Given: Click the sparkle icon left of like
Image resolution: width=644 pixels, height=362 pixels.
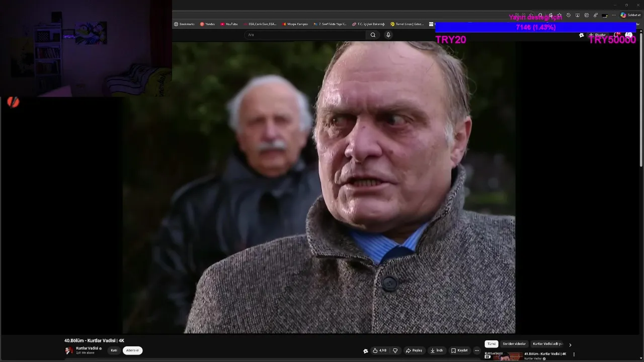Looking at the screenshot, I should (365, 351).
